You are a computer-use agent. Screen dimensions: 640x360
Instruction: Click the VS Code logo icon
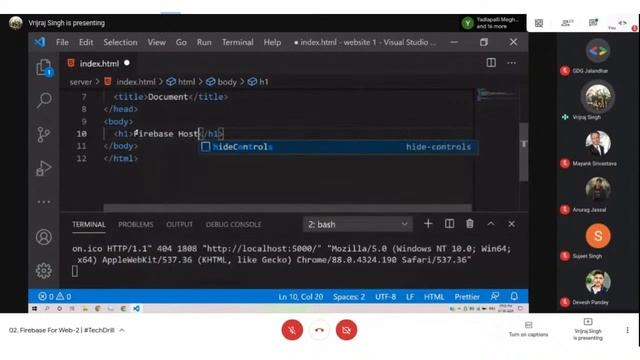coord(40,42)
